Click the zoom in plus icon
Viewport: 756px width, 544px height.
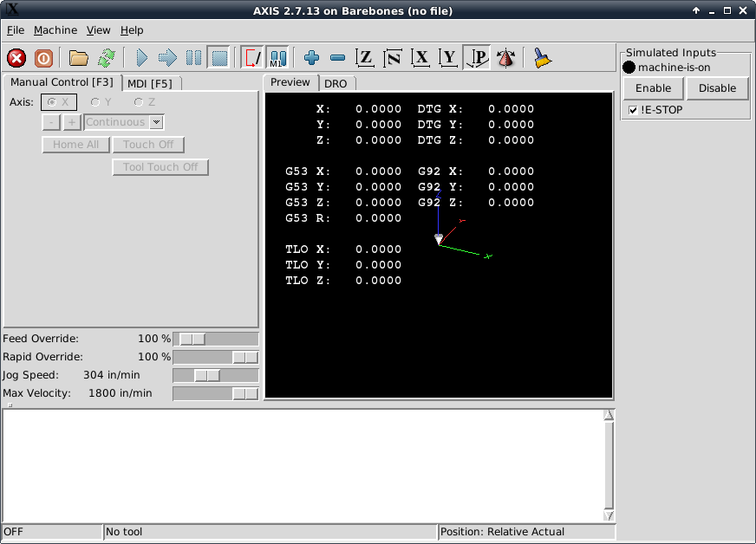point(312,58)
